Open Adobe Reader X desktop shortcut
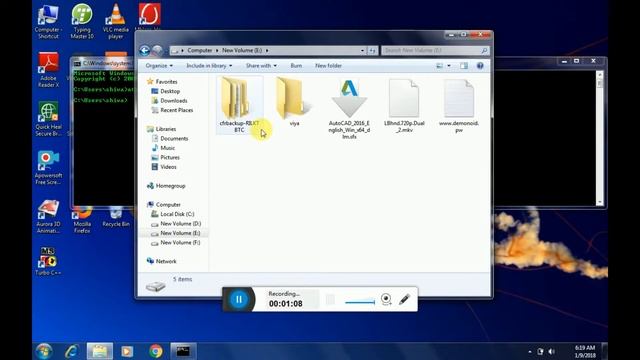Screen dimensions: 640x360 point(49,70)
